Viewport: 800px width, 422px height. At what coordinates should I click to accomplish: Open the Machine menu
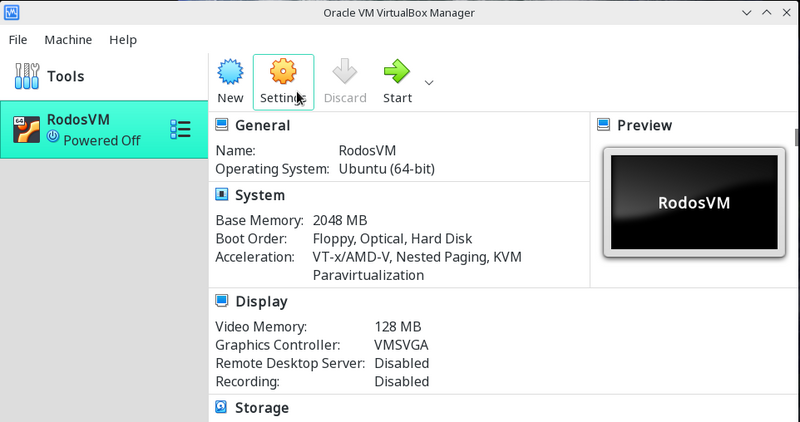(x=68, y=40)
